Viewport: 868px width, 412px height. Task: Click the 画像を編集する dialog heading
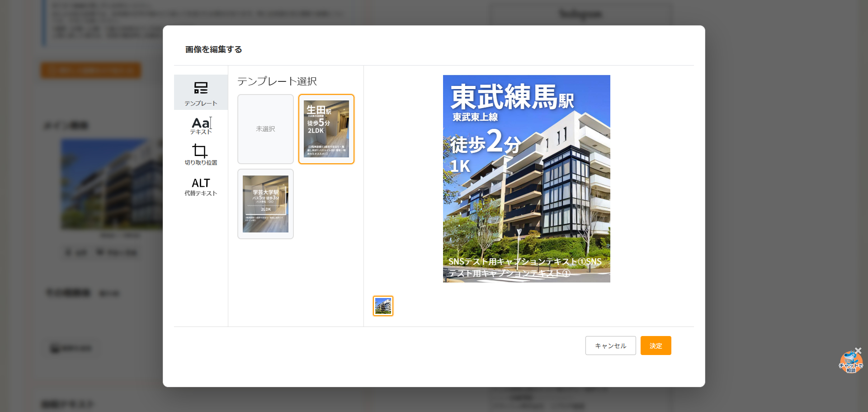pyautogui.click(x=212, y=50)
